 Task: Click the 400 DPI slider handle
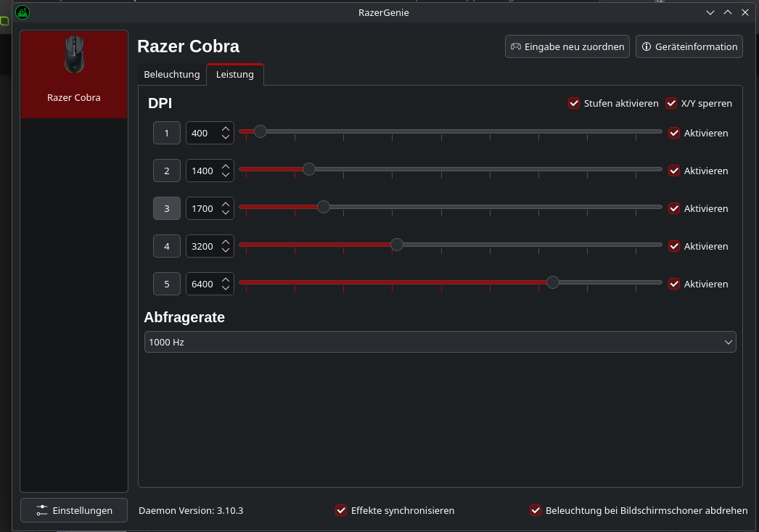[x=260, y=131]
